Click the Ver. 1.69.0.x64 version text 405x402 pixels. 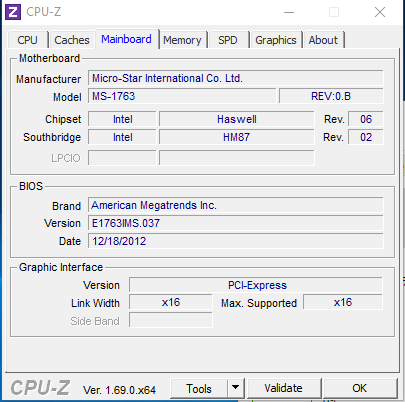(x=119, y=390)
